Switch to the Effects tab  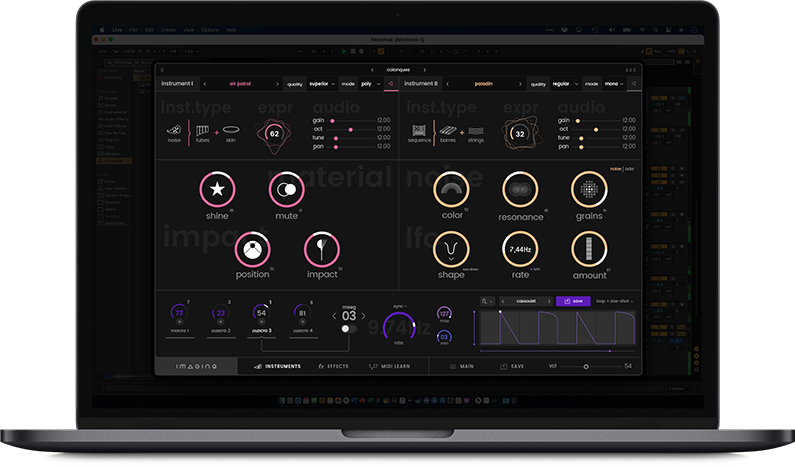(333, 367)
